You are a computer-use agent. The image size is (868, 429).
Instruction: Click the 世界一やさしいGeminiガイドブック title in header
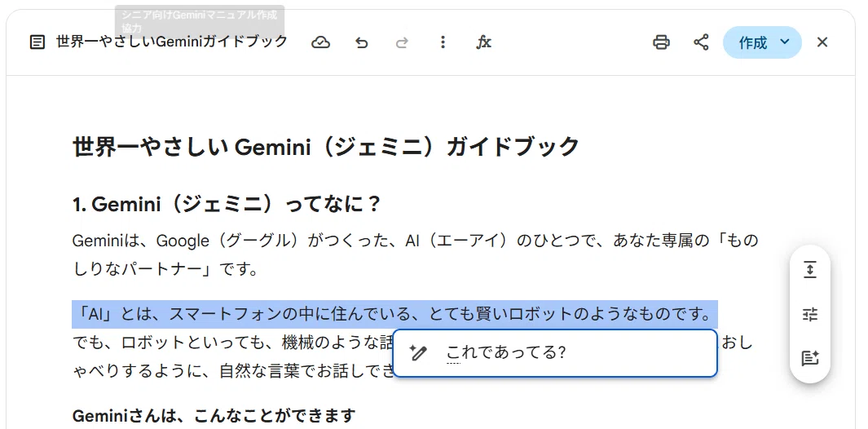[172, 42]
